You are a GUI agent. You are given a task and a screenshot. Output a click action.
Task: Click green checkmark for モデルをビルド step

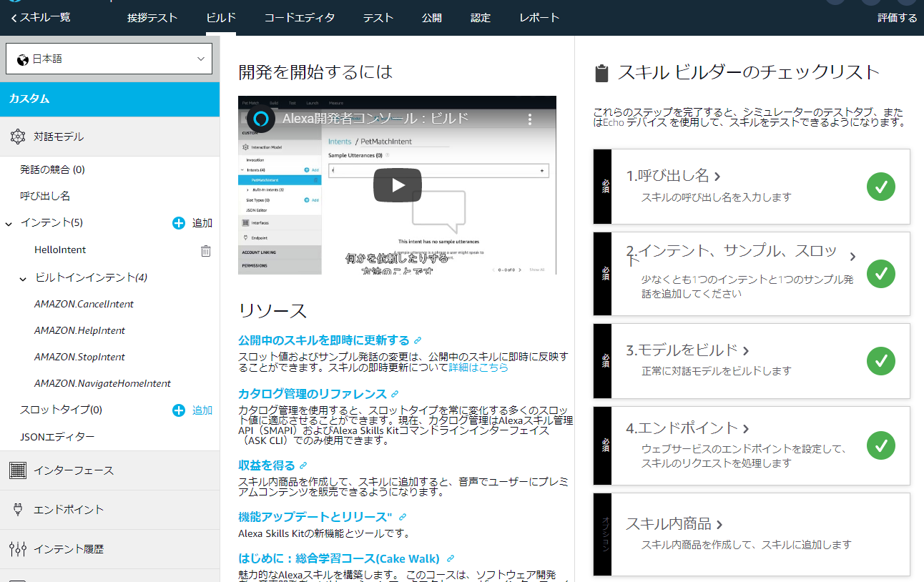point(881,361)
